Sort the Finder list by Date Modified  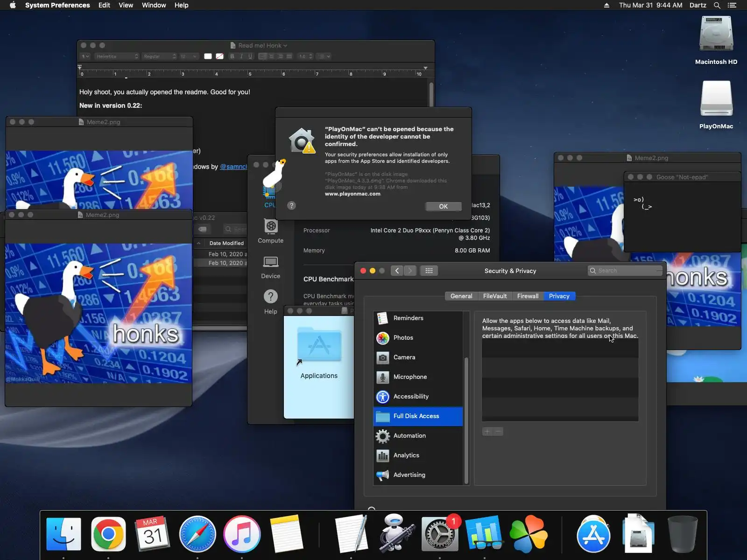coord(226,243)
